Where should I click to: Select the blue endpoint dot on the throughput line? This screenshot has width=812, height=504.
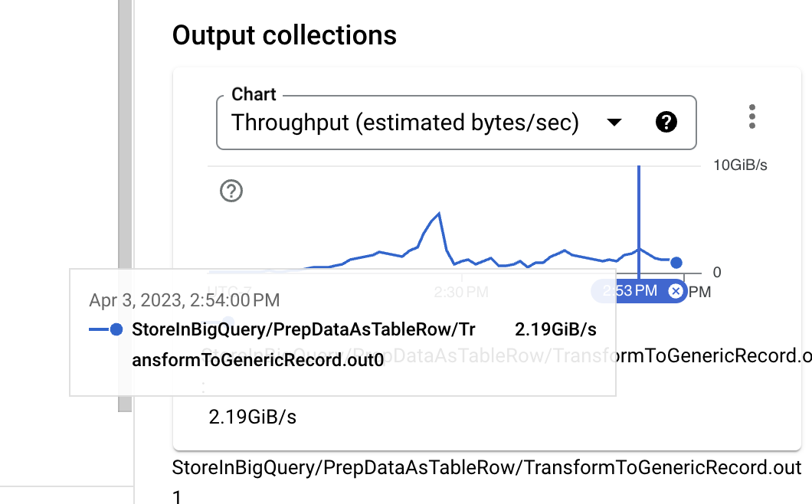point(676,262)
